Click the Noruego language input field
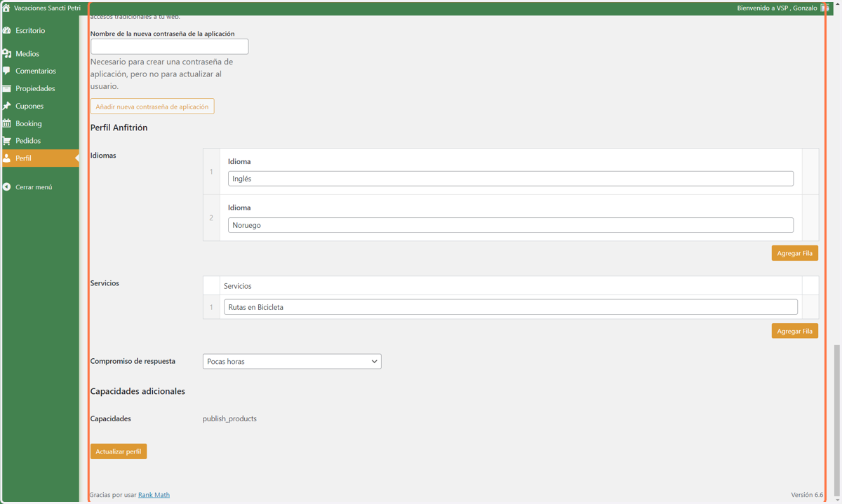Screen dimensions: 842x504 click(511, 225)
